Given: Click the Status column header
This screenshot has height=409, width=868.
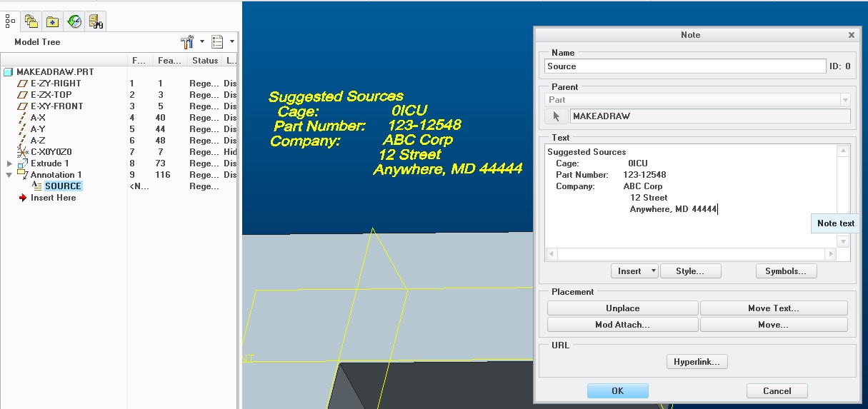Looking at the screenshot, I should tap(205, 61).
